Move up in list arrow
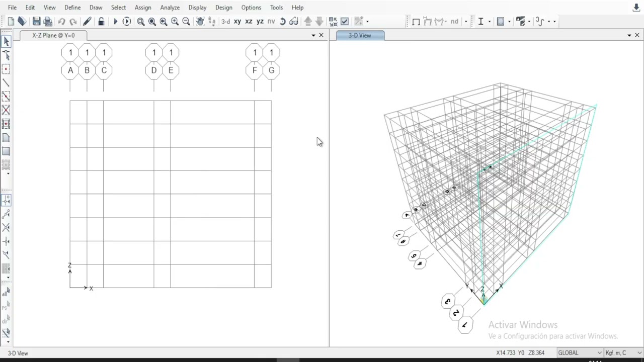Viewport: 644px width, 362px height. (308, 21)
